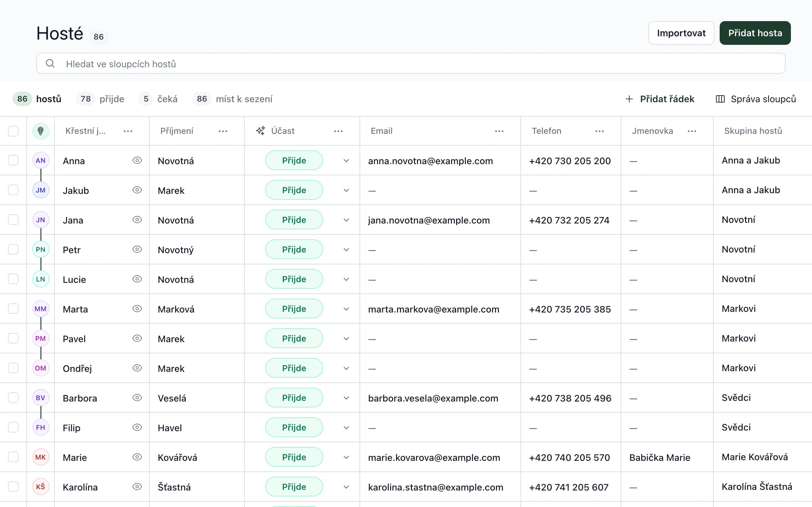Click the plus icon of Přidat řádek
Screen dimensions: 812x507
(629, 99)
